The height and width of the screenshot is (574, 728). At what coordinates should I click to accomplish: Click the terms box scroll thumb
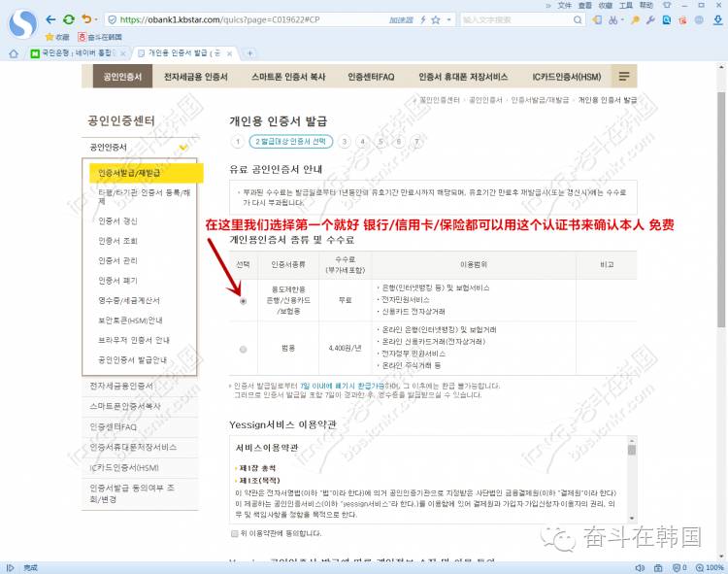pyautogui.click(x=632, y=450)
